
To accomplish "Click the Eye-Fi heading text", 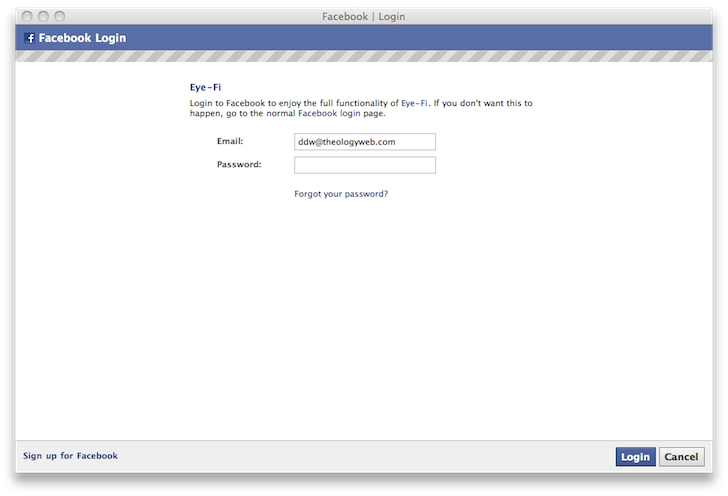I will click(205, 87).
